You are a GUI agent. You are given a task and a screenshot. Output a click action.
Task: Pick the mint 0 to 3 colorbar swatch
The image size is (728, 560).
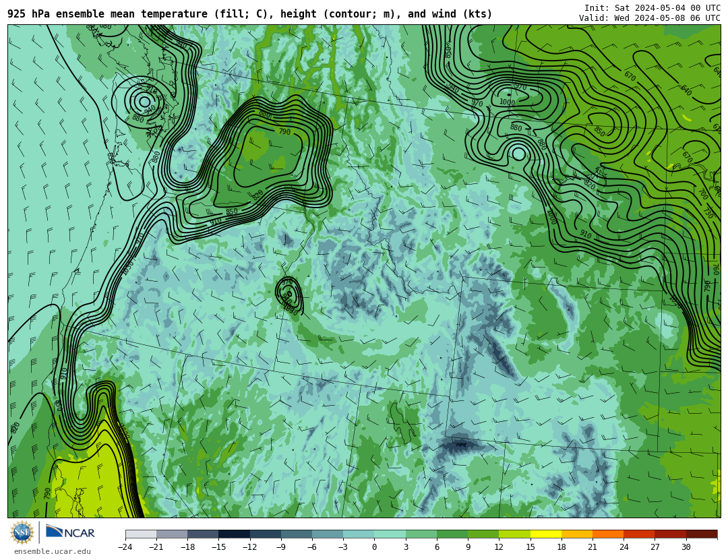pyautogui.click(x=390, y=534)
